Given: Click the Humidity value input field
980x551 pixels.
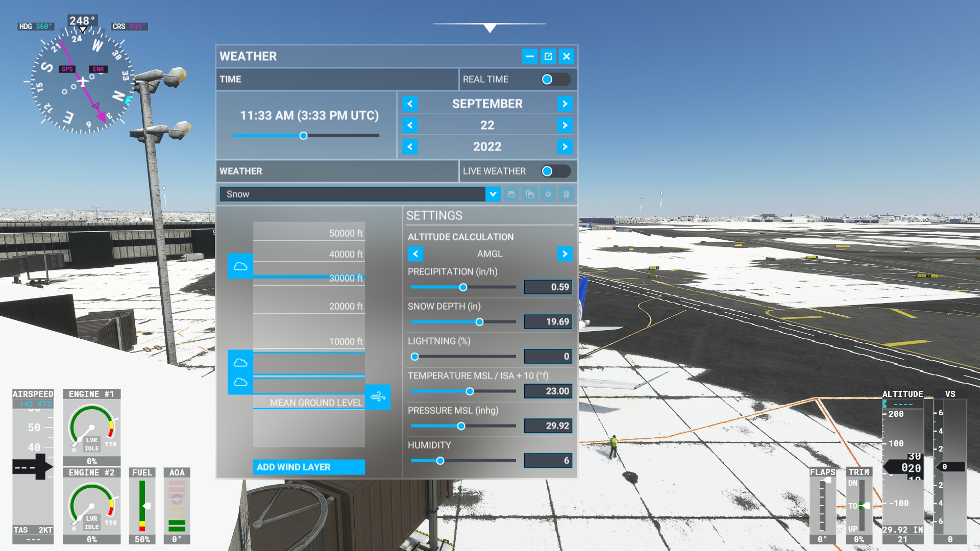Looking at the screenshot, I should pos(548,460).
